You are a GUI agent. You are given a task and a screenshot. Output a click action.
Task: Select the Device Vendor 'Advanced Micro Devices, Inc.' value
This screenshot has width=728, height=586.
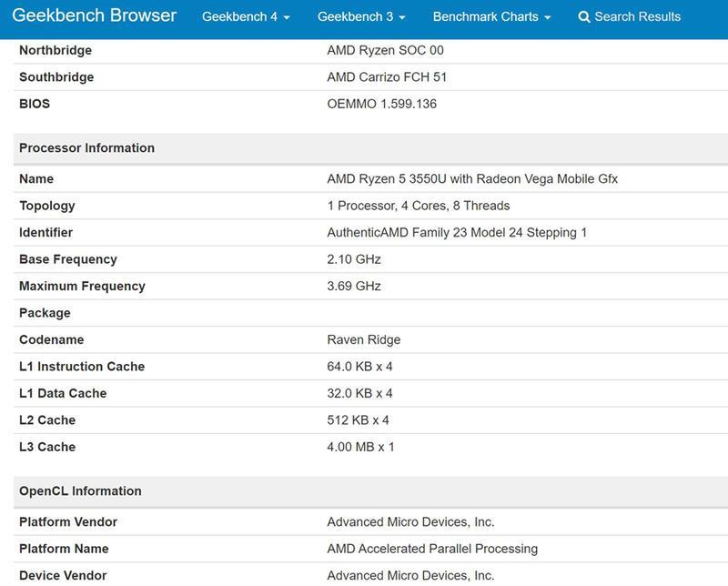point(410,575)
